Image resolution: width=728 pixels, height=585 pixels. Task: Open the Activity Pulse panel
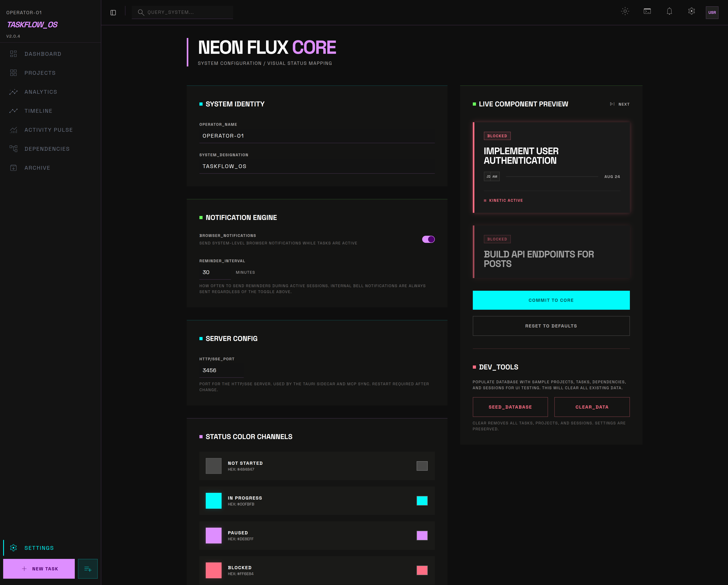49,130
